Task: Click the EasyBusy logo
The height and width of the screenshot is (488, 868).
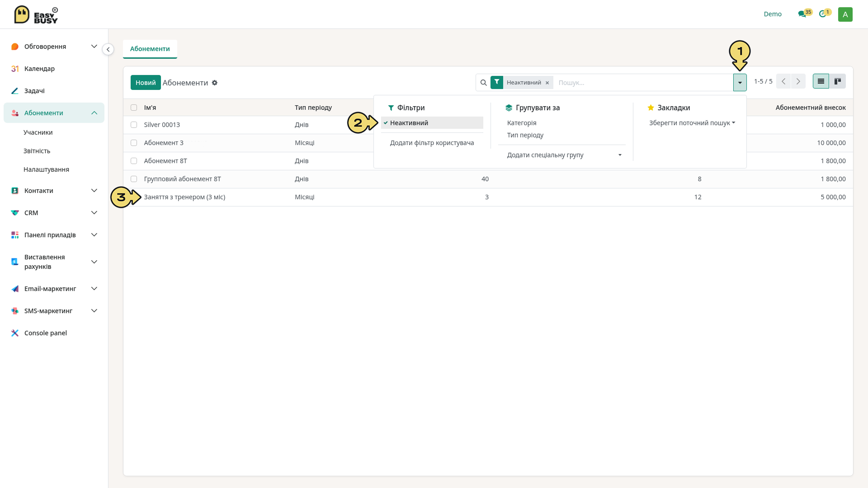Action: click(x=36, y=14)
